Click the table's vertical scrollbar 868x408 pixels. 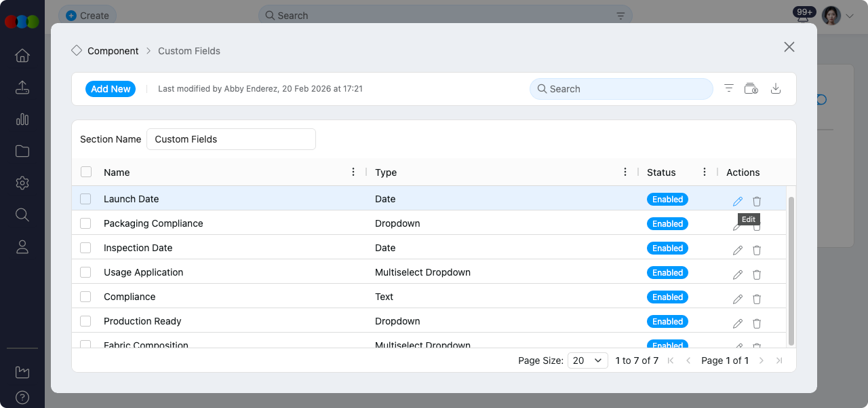coord(791,272)
